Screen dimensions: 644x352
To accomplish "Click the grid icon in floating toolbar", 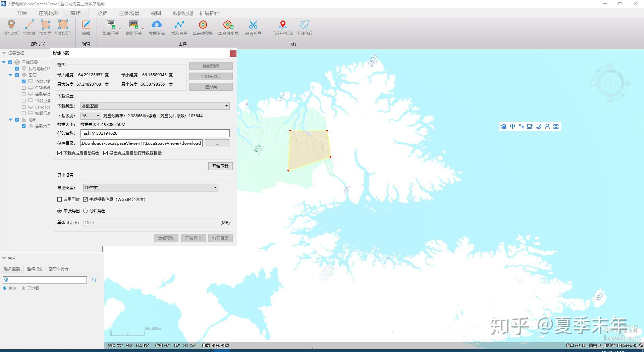I will click(x=556, y=126).
